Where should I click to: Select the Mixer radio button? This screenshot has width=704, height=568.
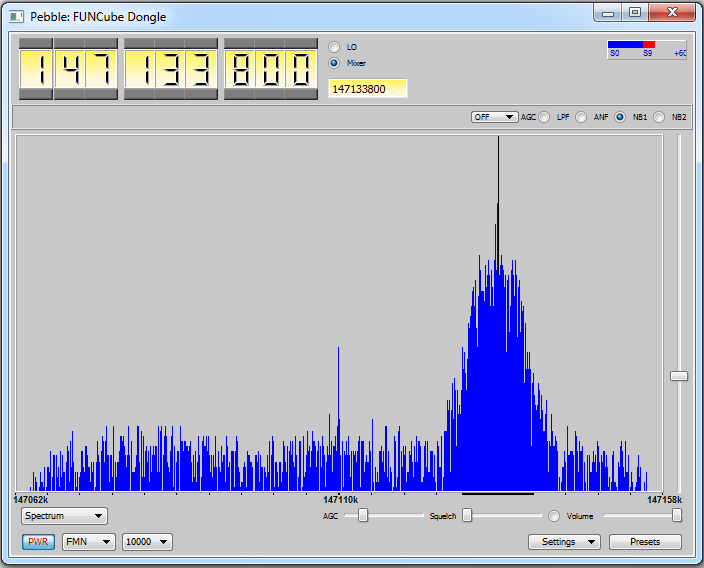click(334, 63)
